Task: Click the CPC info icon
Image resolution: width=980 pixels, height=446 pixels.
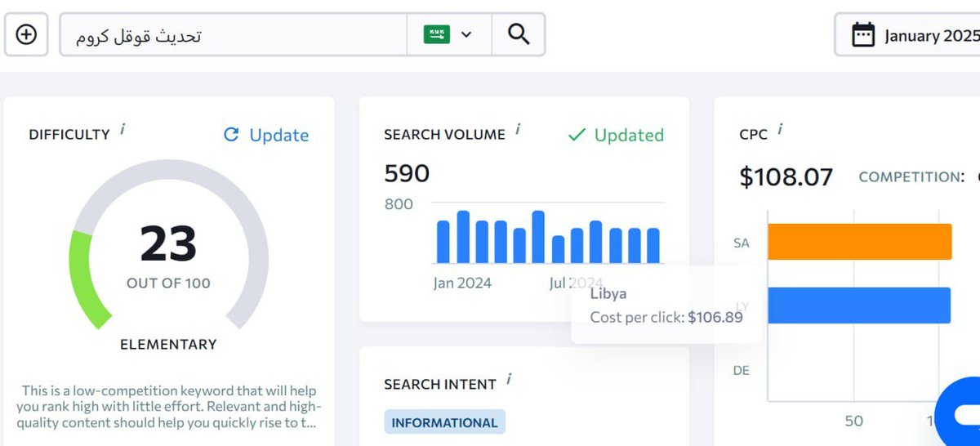Action: click(780, 129)
